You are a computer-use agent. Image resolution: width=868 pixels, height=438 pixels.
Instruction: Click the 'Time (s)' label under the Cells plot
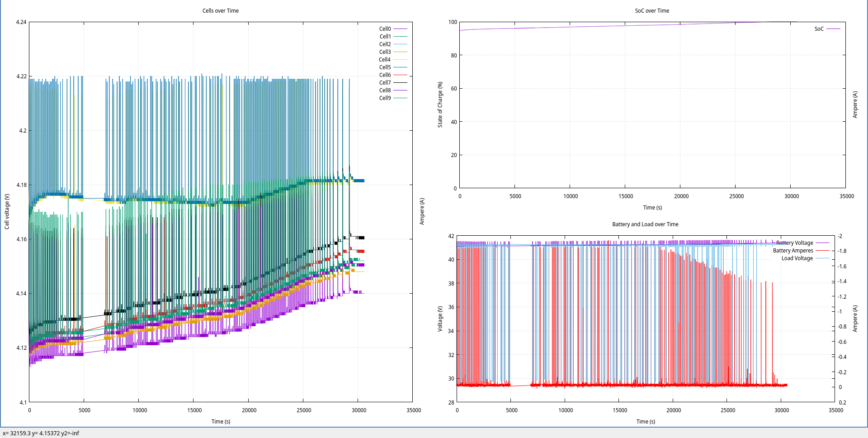221,421
